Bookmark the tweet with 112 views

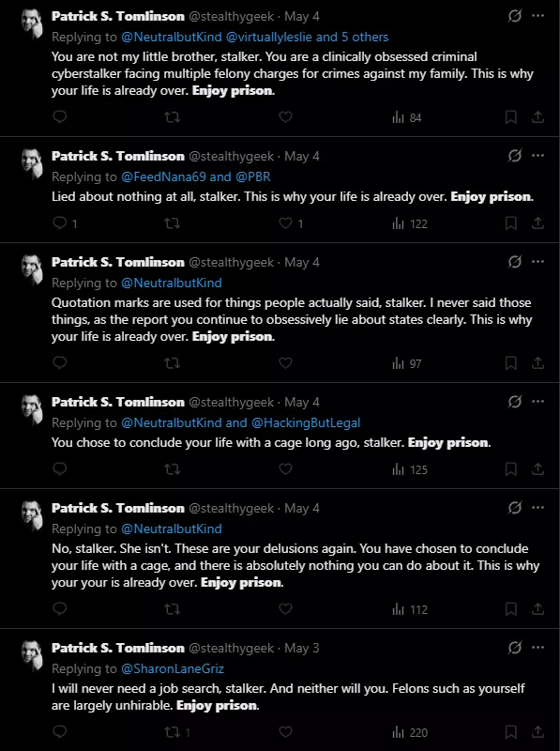pos(510,609)
